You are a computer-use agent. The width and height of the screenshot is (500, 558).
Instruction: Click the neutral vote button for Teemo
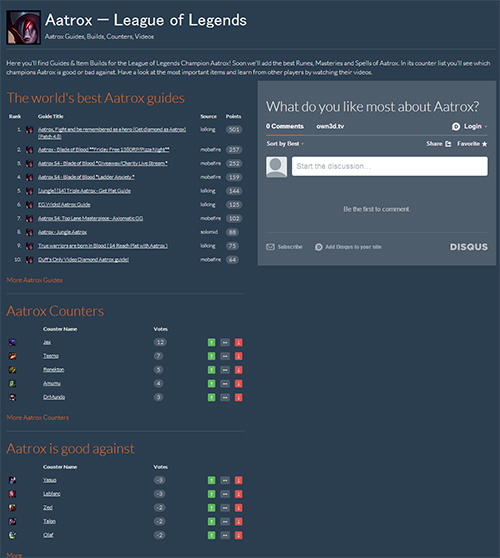[x=225, y=356]
